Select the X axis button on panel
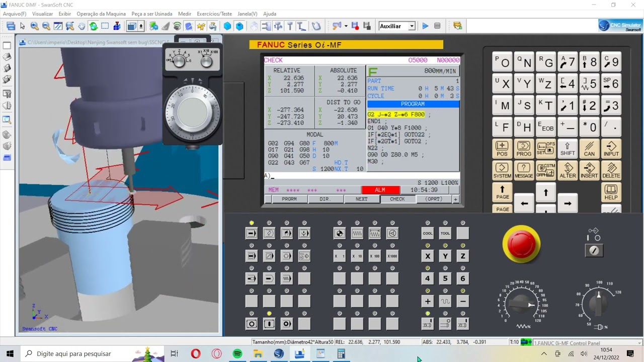This screenshot has height=362, width=644. 428,256
